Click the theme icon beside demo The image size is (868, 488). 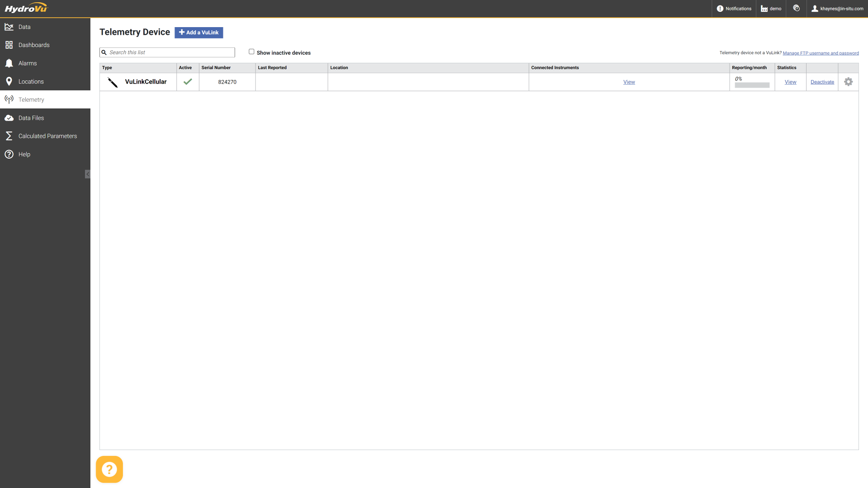coord(796,8)
